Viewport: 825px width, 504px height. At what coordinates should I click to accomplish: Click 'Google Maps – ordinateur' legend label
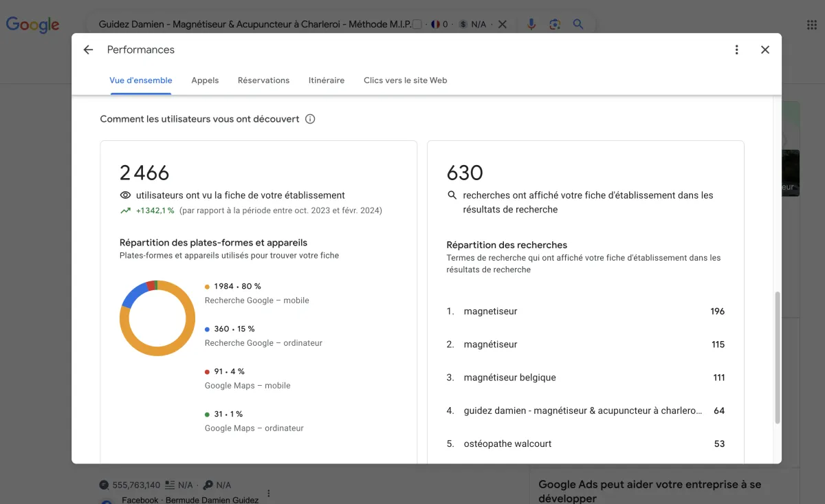point(254,428)
